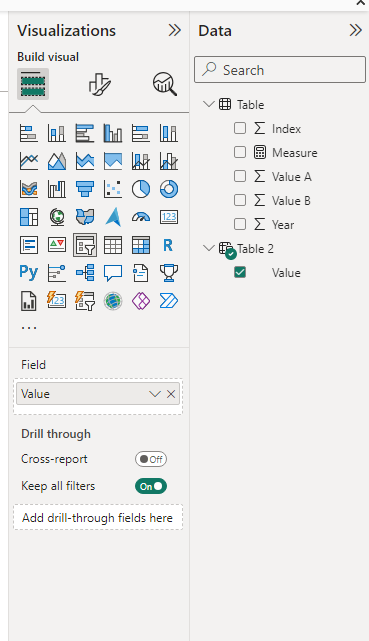Check the Value A field checkbox
Image resolution: width=369 pixels, height=641 pixels.
240,176
